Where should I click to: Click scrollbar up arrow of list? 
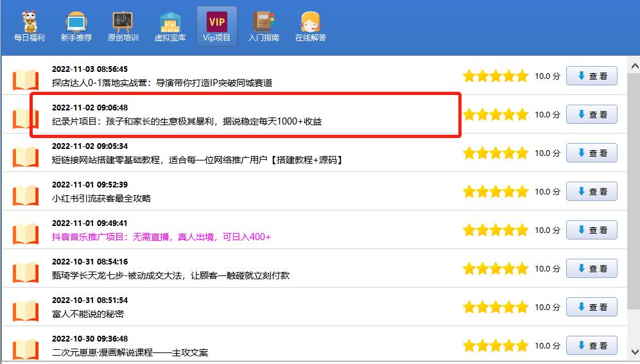(634, 65)
